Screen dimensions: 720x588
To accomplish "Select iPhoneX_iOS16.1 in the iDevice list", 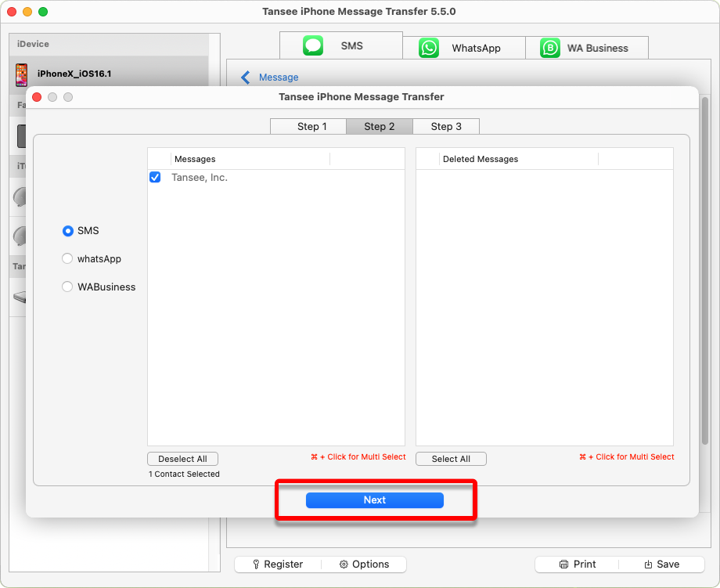I will pyautogui.click(x=109, y=74).
